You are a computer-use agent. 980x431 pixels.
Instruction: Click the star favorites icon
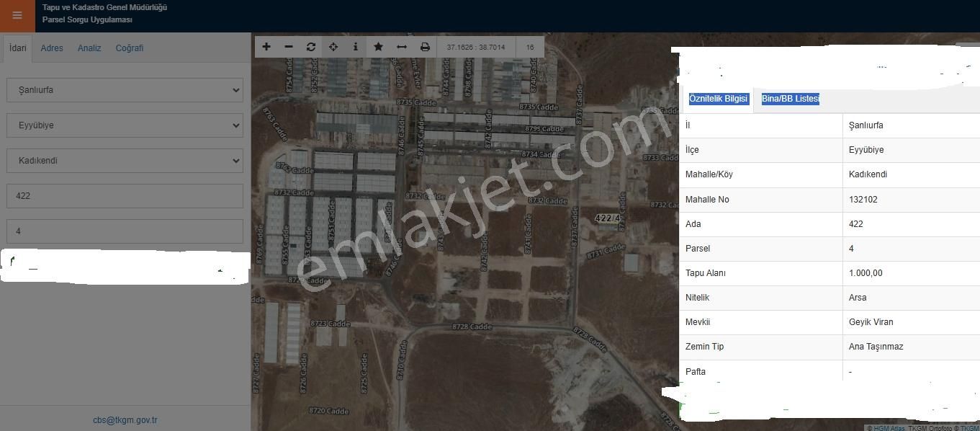[x=378, y=47]
